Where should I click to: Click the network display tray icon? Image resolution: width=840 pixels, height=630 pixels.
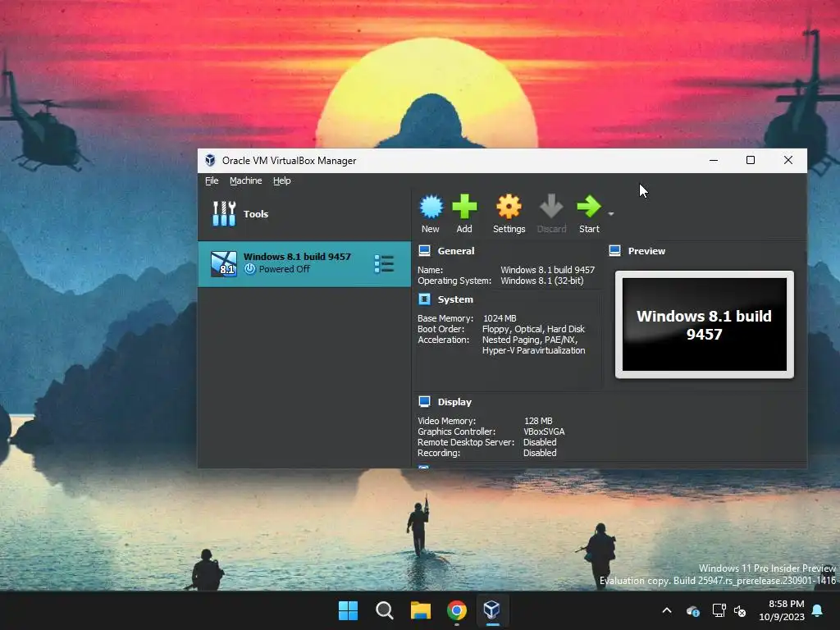pos(719,610)
